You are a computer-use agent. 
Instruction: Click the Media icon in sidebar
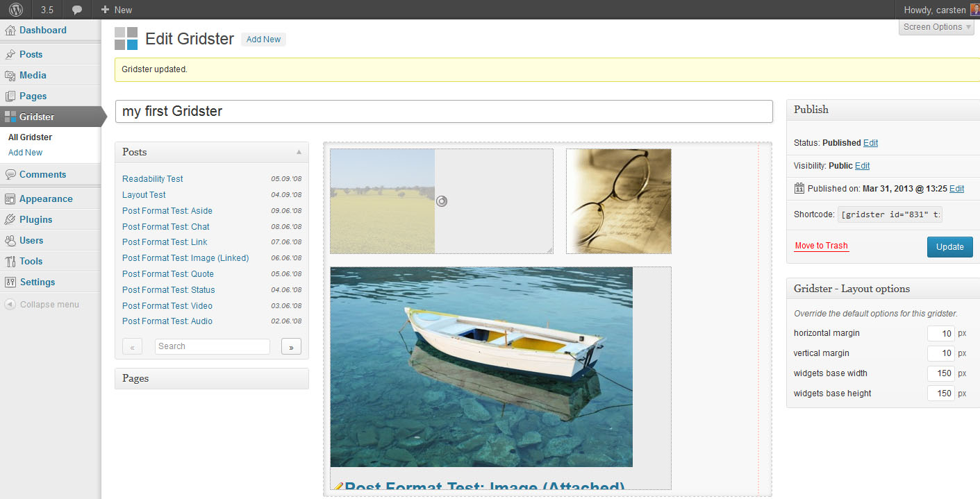pyautogui.click(x=10, y=75)
